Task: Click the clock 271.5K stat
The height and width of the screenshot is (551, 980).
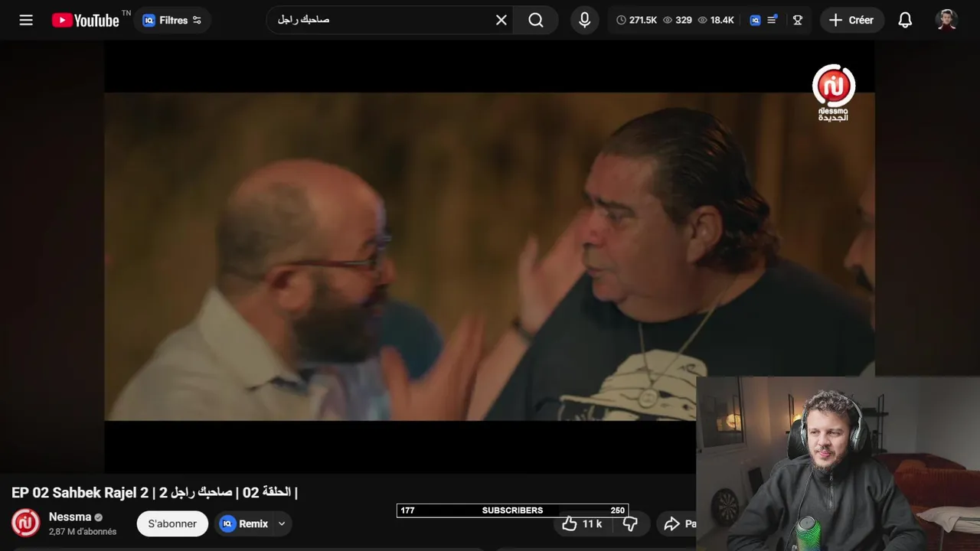Action: pos(637,20)
